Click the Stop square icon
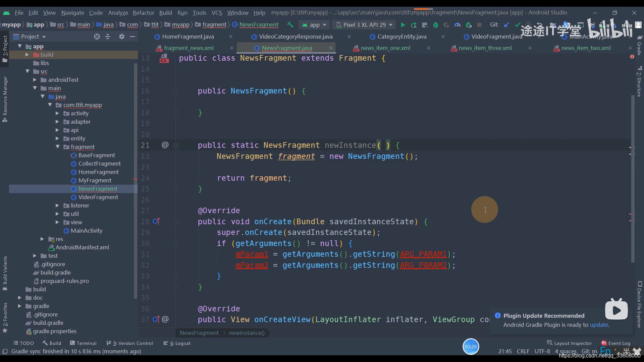644x362 pixels. 479,25
